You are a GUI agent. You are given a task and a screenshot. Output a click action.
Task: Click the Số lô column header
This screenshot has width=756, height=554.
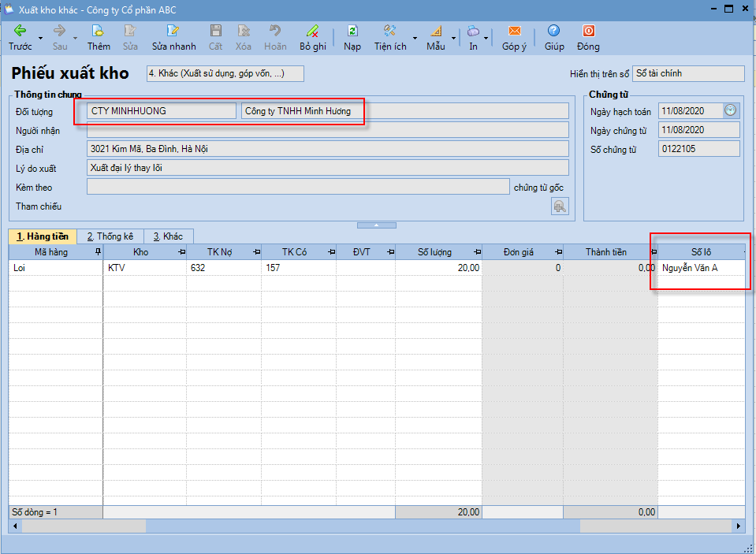702,251
